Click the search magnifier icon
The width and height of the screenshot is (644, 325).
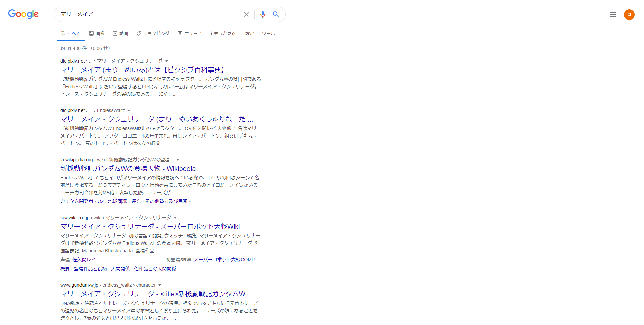276,14
